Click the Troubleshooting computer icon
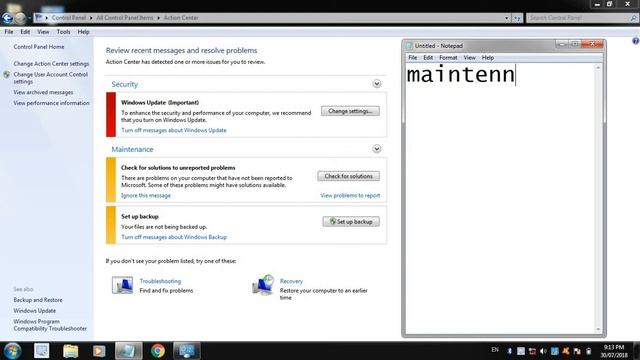 (x=122, y=285)
